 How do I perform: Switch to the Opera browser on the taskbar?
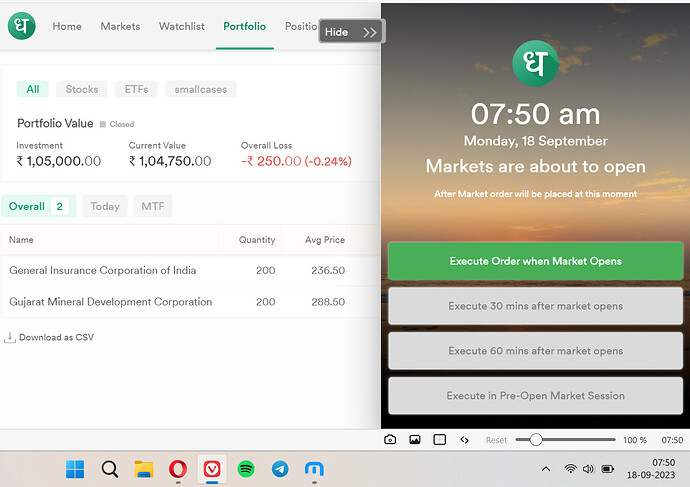(178, 469)
